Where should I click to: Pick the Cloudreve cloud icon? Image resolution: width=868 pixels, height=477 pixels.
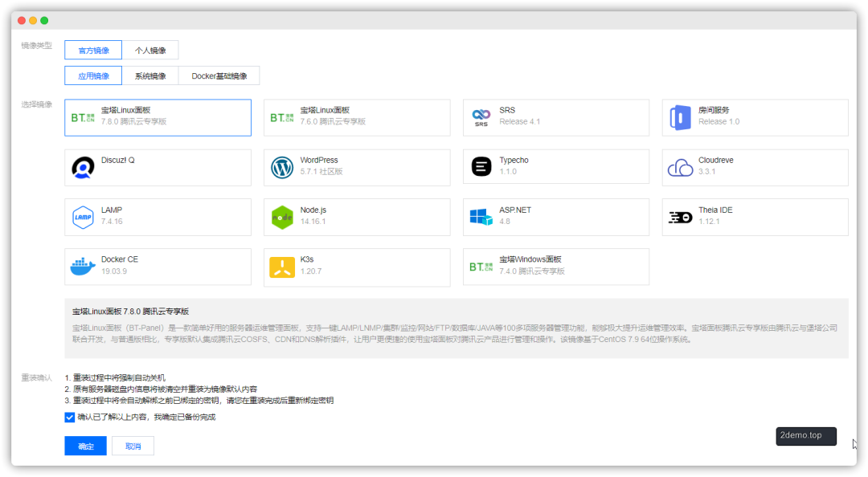point(681,168)
